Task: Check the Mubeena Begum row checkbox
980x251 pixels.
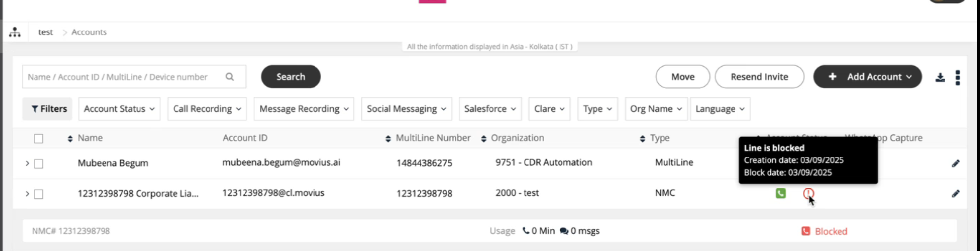Action: (x=38, y=164)
